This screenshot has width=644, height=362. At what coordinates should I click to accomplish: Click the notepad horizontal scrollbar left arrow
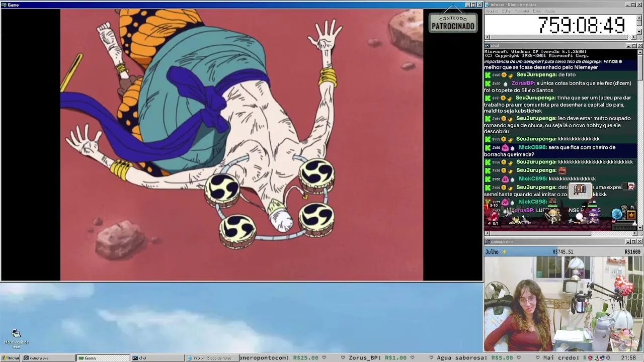click(487, 37)
